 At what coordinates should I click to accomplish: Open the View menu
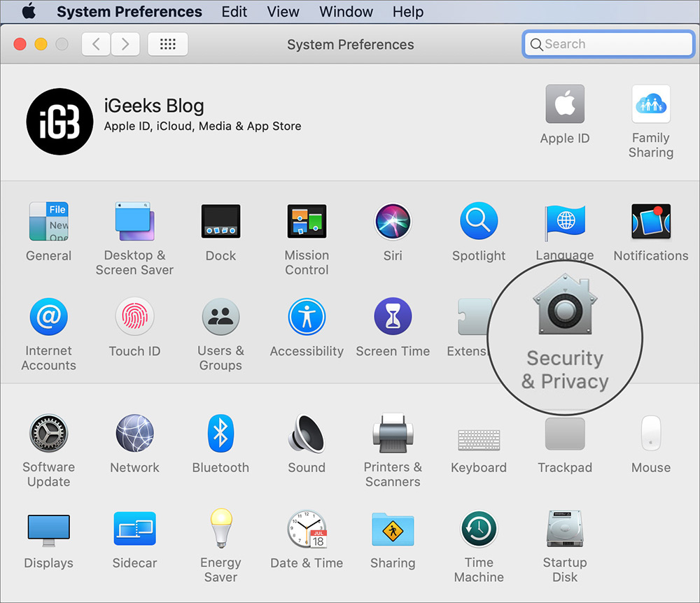click(282, 11)
